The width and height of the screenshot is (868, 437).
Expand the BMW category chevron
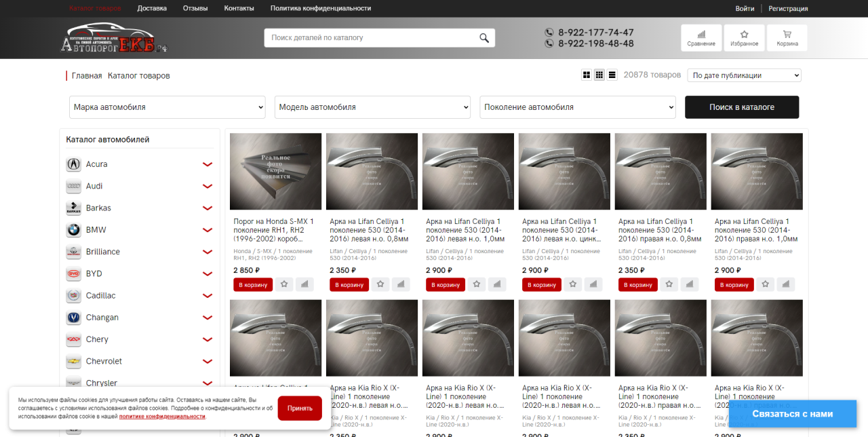tap(208, 230)
